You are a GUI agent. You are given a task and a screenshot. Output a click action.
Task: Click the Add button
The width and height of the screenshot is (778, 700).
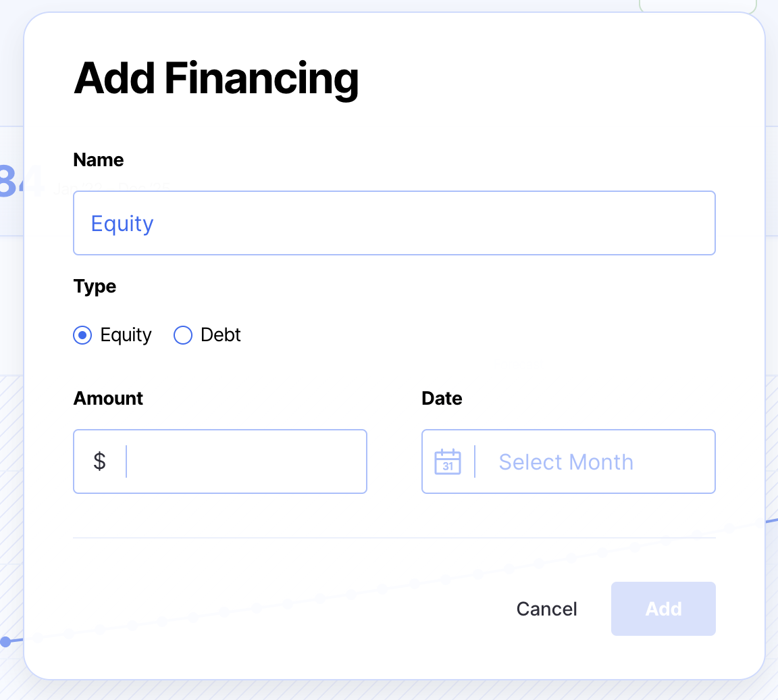coord(663,609)
